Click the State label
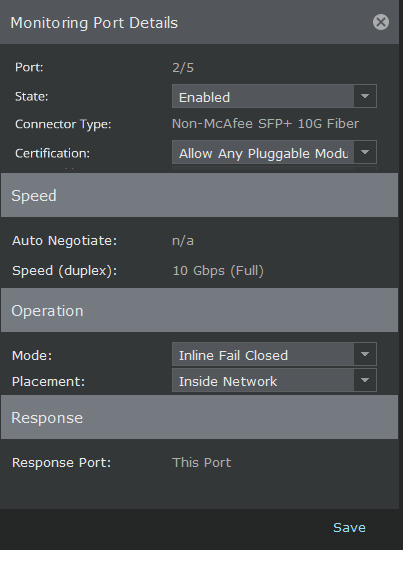The width and height of the screenshot is (403, 570). [x=32, y=96]
